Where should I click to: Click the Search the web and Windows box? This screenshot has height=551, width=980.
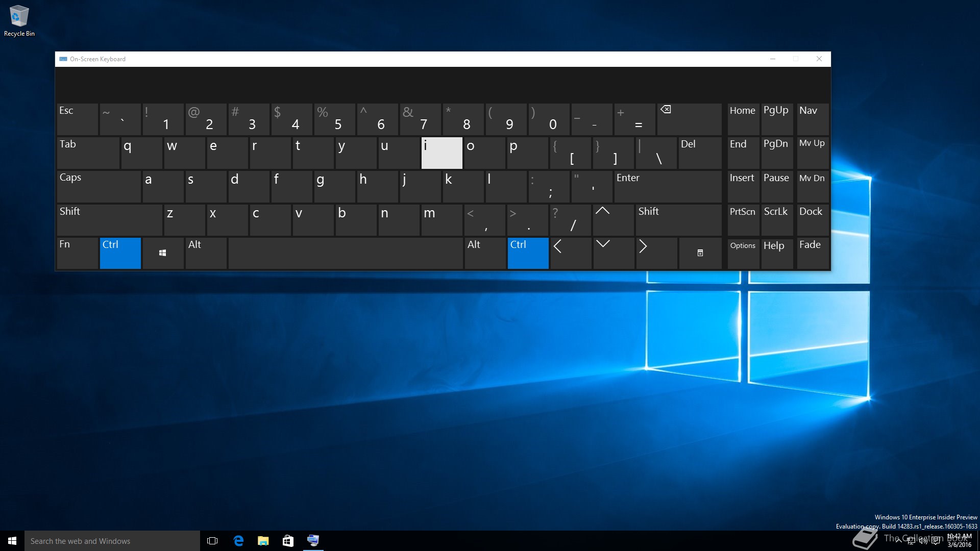click(112, 541)
